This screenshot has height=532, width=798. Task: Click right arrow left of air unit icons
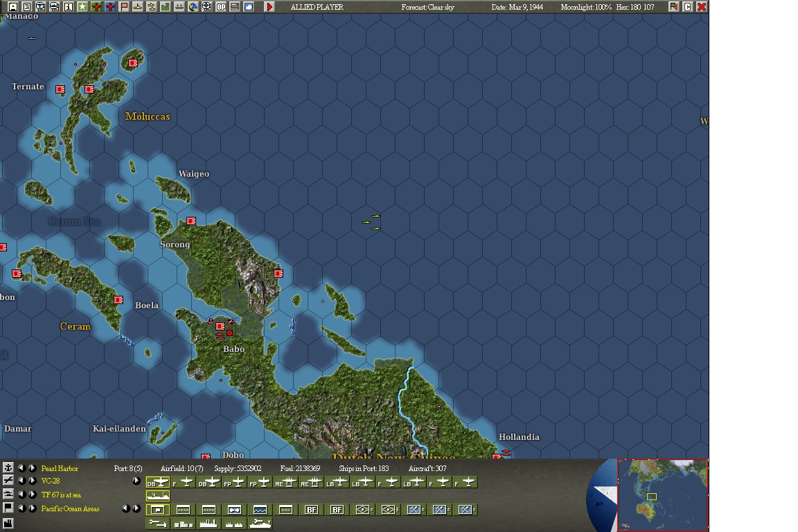[136, 481]
